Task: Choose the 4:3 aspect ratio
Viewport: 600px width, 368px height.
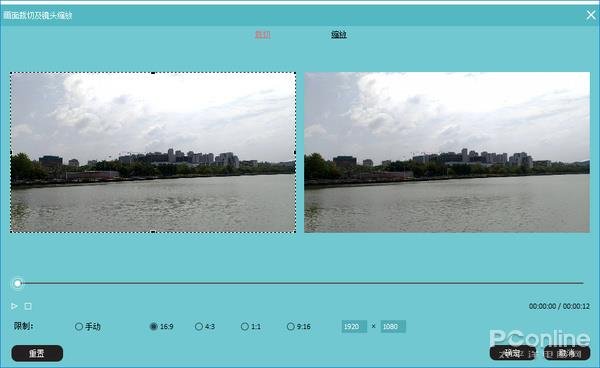Action: coord(205,326)
